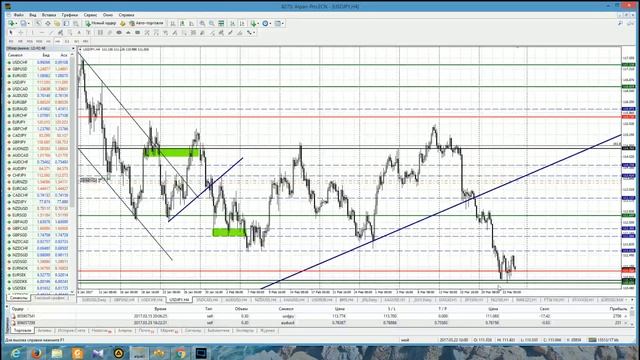This screenshot has height=360, width=640.
Task: Select the text tool (A)
Action: (x=79, y=32)
